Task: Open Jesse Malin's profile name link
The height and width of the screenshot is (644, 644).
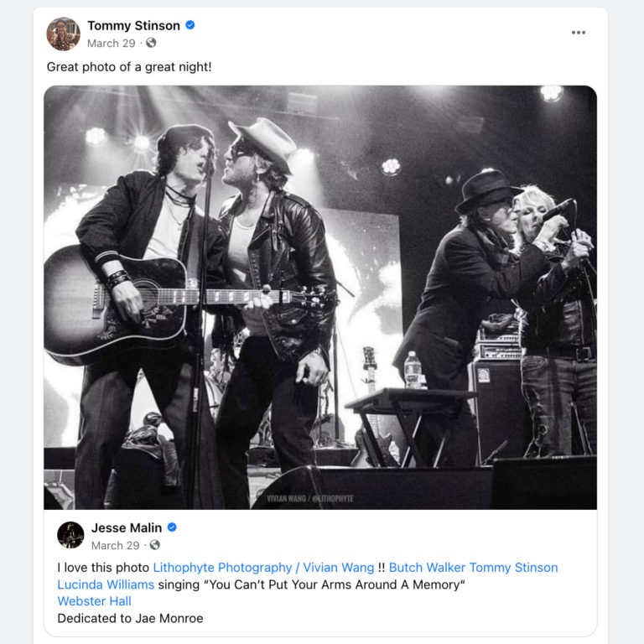Action: [127, 527]
